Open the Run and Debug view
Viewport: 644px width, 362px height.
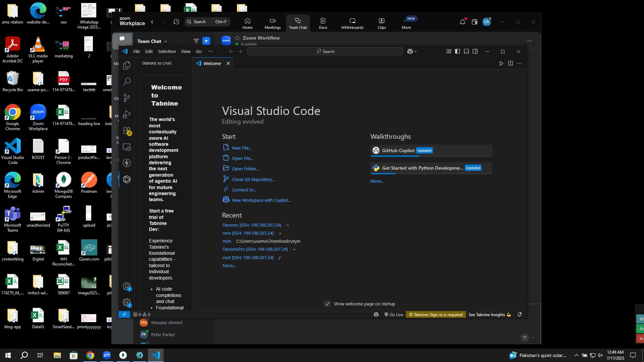click(127, 114)
